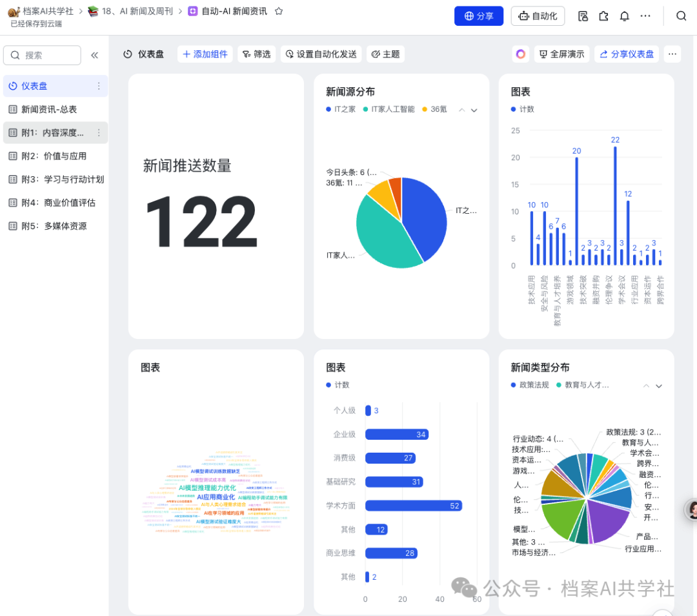Image resolution: width=697 pixels, height=616 pixels.
Task: Focus the 搜索 input field
Action: point(42,55)
